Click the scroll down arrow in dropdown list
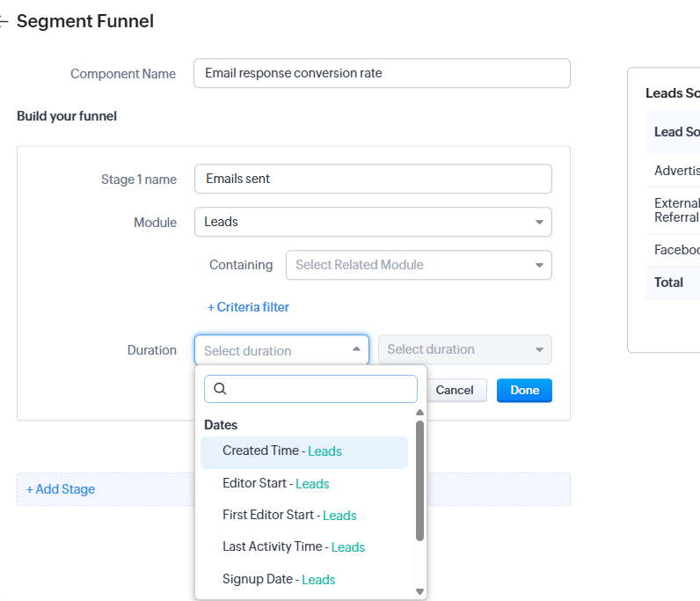This screenshot has height=601, width=700. coord(419,591)
